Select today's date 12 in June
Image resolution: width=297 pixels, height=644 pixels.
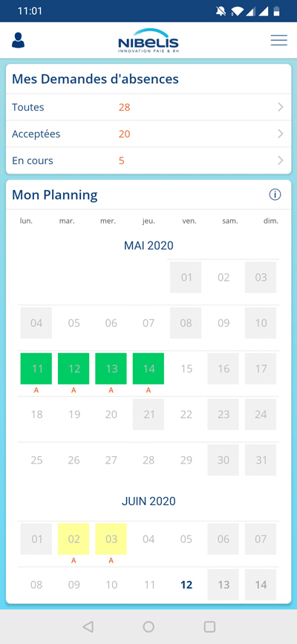[x=186, y=585]
